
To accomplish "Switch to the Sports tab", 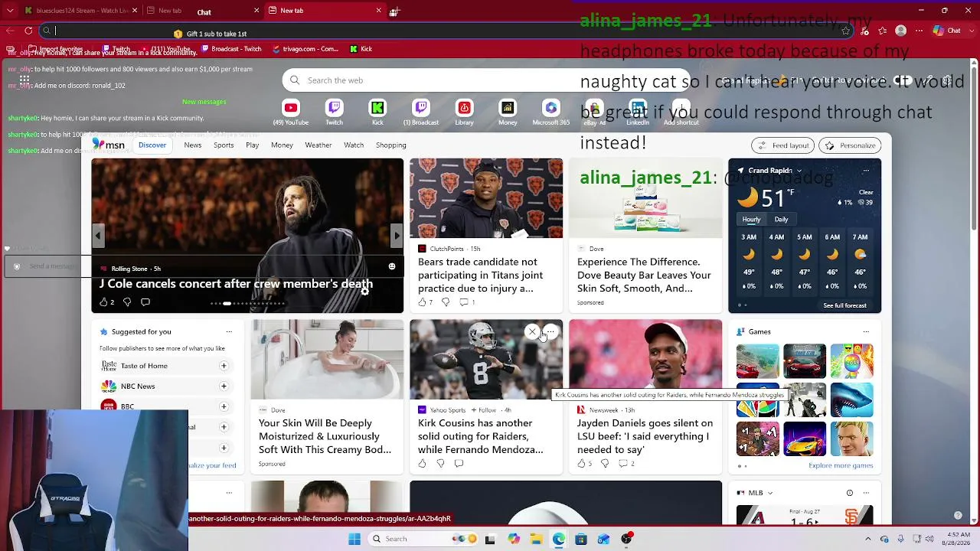I will click(x=224, y=145).
